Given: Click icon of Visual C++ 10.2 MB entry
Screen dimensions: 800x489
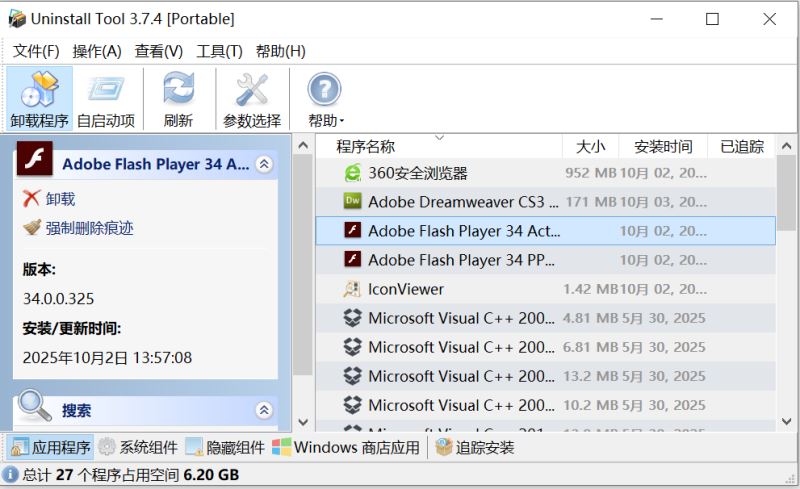Looking at the screenshot, I should click(x=353, y=405).
